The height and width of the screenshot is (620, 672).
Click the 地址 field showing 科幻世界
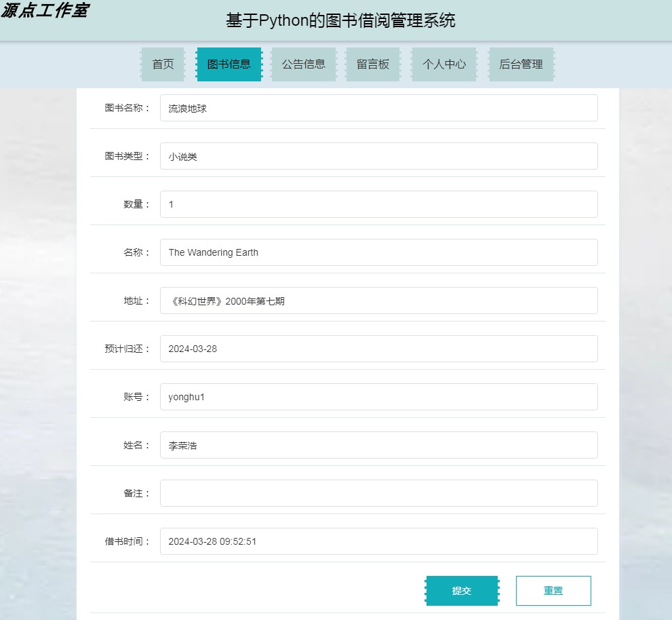point(378,300)
